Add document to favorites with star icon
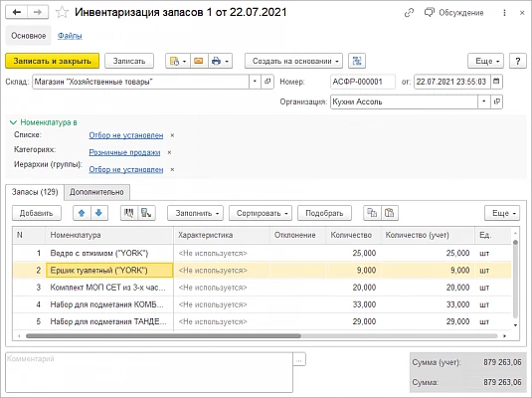532x398 pixels. 62,13
